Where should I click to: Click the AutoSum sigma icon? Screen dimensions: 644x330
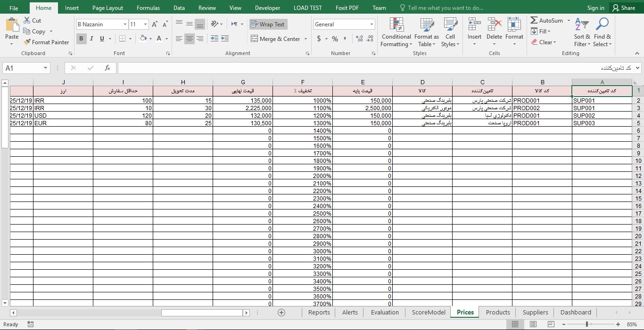click(534, 20)
